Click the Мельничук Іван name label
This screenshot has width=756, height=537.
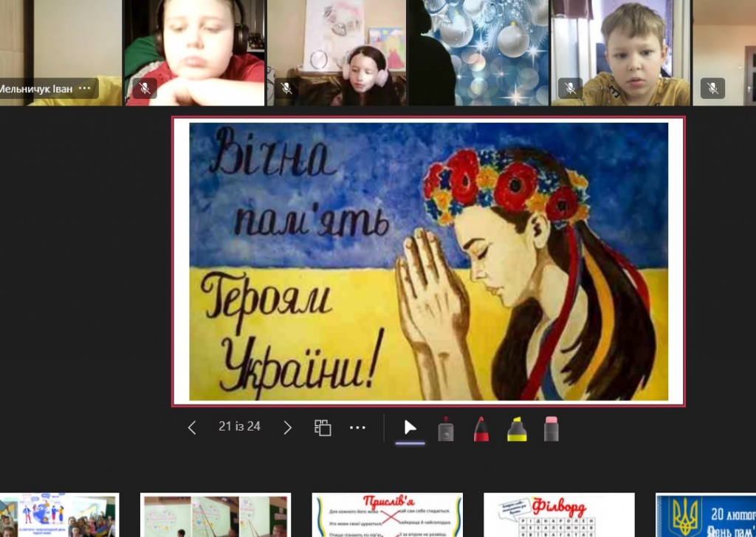37,89
